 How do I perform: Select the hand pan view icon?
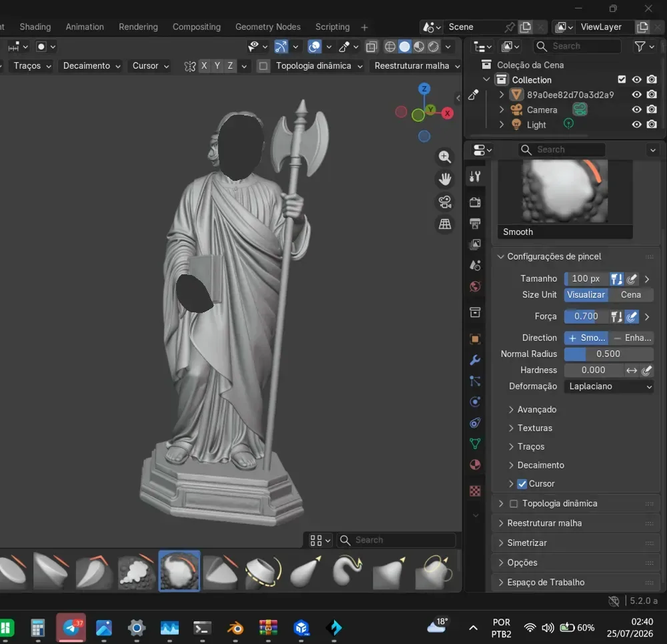tap(444, 180)
